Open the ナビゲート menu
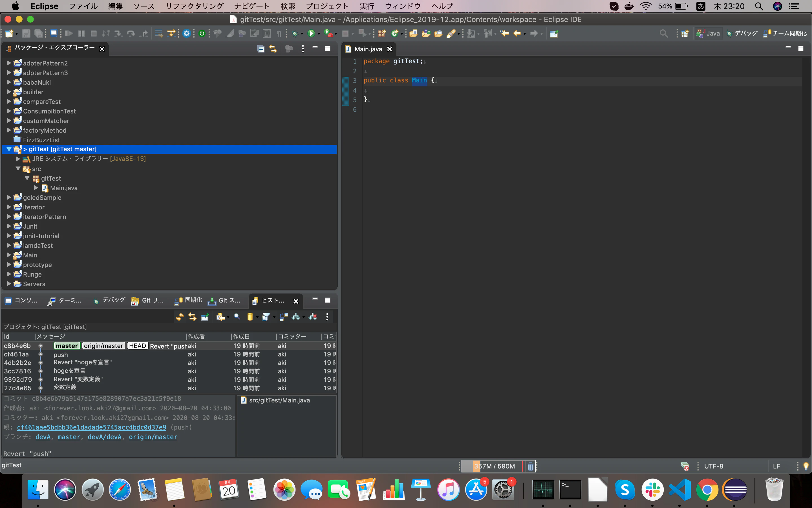812x508 pixels. [252, 6]
